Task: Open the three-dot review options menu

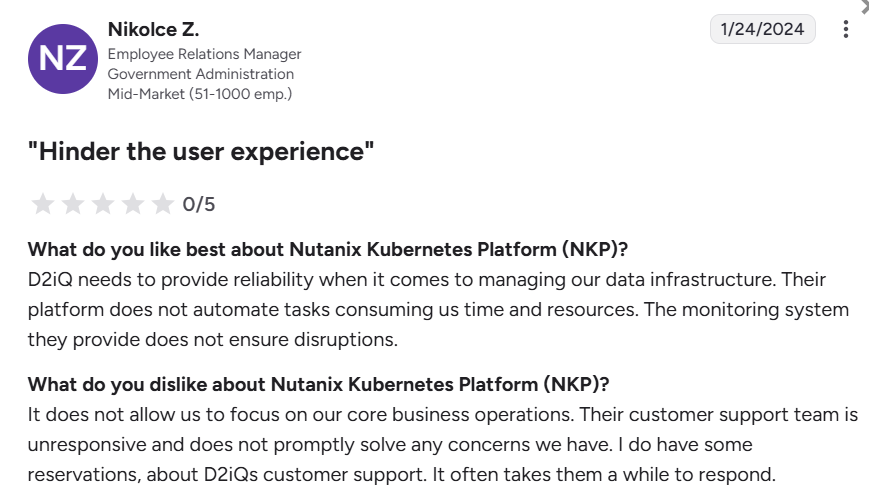Action: 846,29
